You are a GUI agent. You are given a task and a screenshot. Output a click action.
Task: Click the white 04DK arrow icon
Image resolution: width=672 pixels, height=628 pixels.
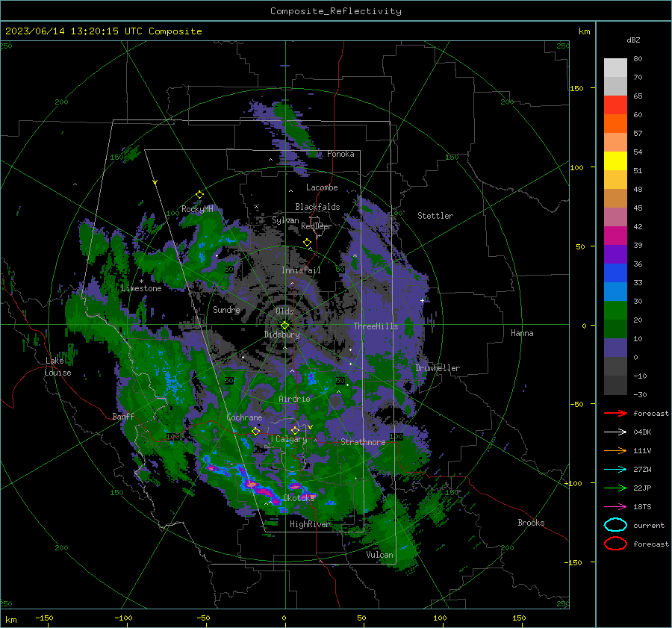pos(615,432)
